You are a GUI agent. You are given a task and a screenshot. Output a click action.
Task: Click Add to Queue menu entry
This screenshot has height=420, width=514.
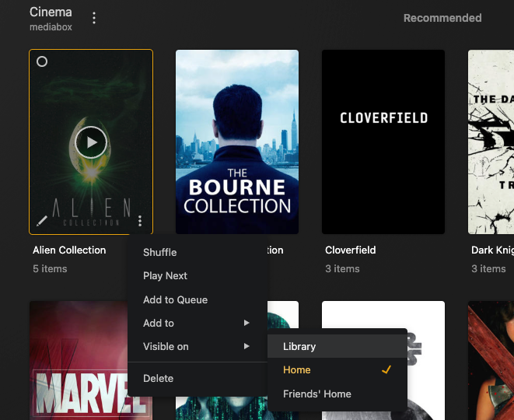pos(198,299)
